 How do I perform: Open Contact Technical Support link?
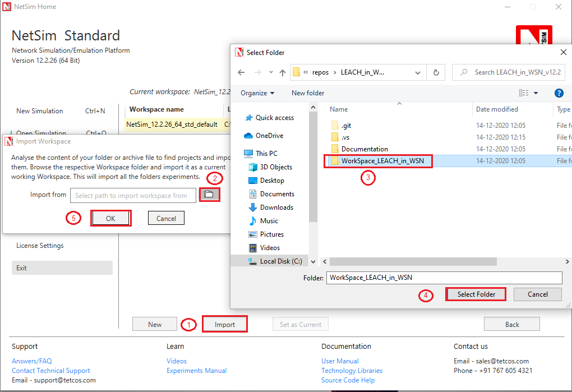(x=50, y=371)
